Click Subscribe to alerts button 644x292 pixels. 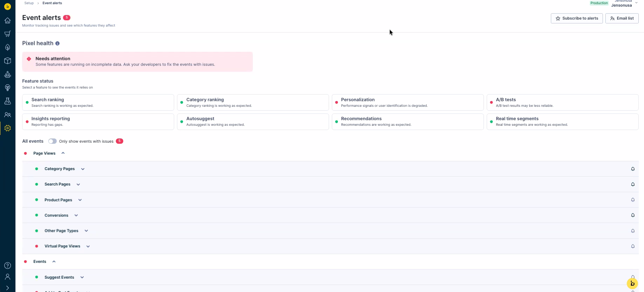[x=577, y=18]
